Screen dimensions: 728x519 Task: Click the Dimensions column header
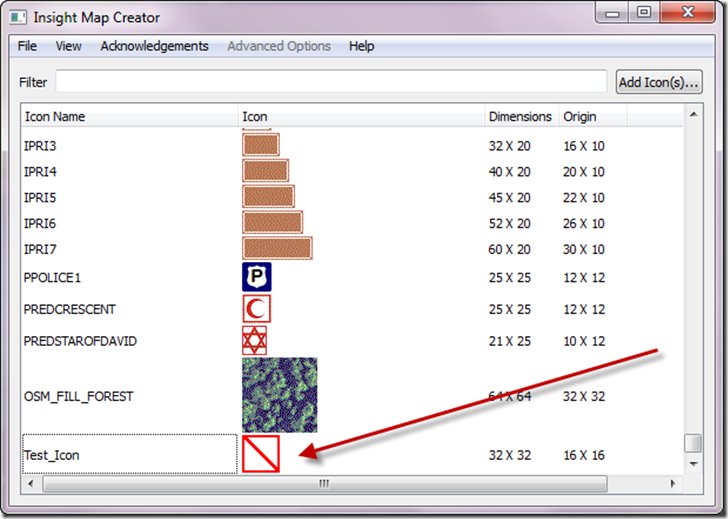click(x=520, y=117)
